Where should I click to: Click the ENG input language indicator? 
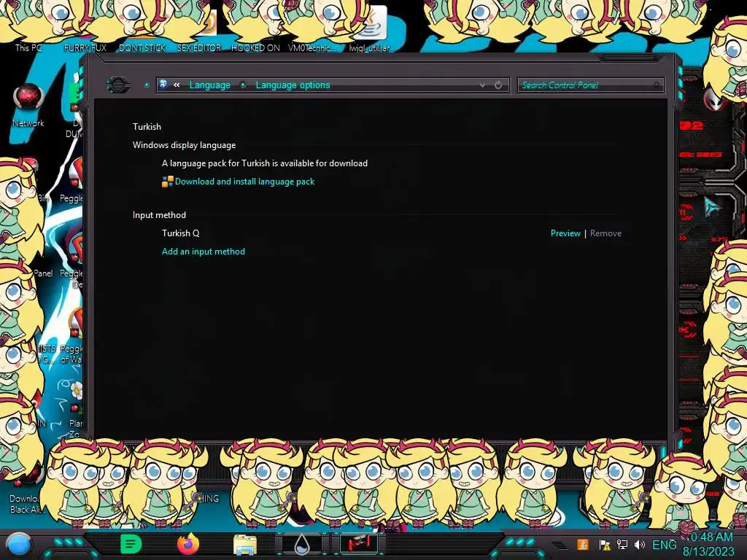click(664, 545)
